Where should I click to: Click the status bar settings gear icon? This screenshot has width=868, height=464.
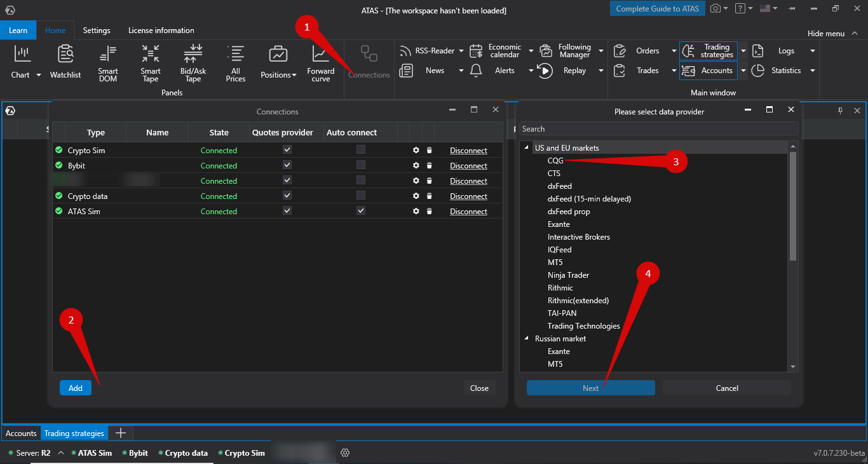(x=345, y=453)
